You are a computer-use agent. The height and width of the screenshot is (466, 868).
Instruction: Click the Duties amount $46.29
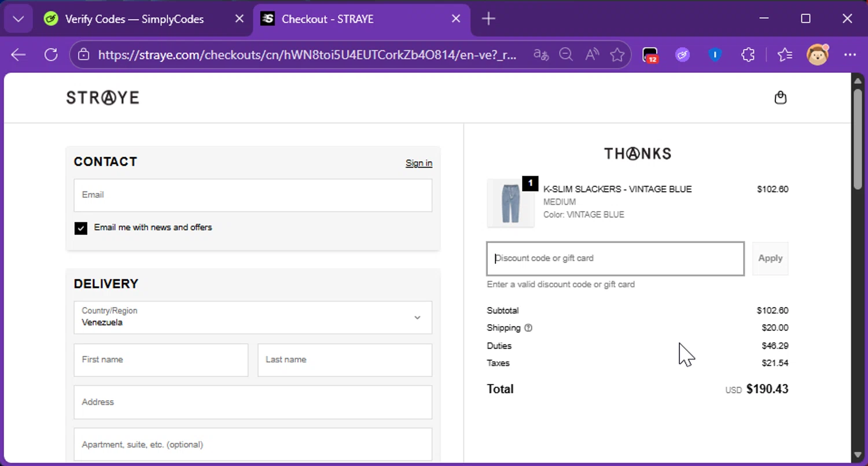tap(775, 346)
